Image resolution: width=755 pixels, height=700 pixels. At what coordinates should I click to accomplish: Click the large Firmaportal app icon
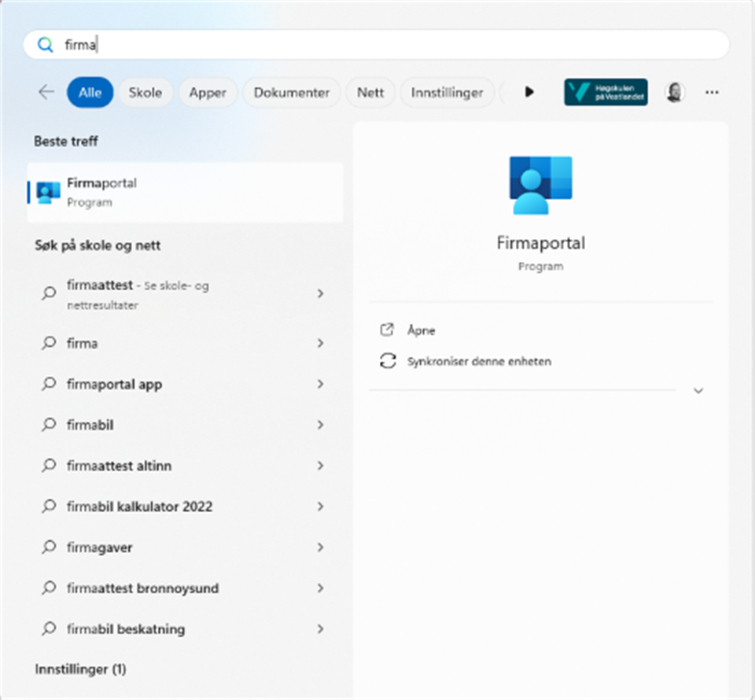[x=540, y=184]
